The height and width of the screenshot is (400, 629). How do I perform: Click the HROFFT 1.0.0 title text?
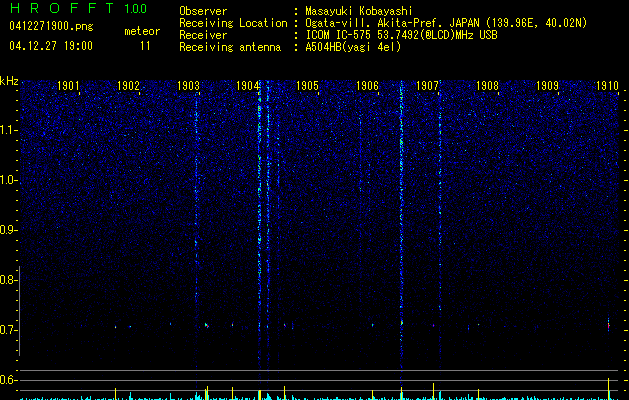tap(78, 8)
